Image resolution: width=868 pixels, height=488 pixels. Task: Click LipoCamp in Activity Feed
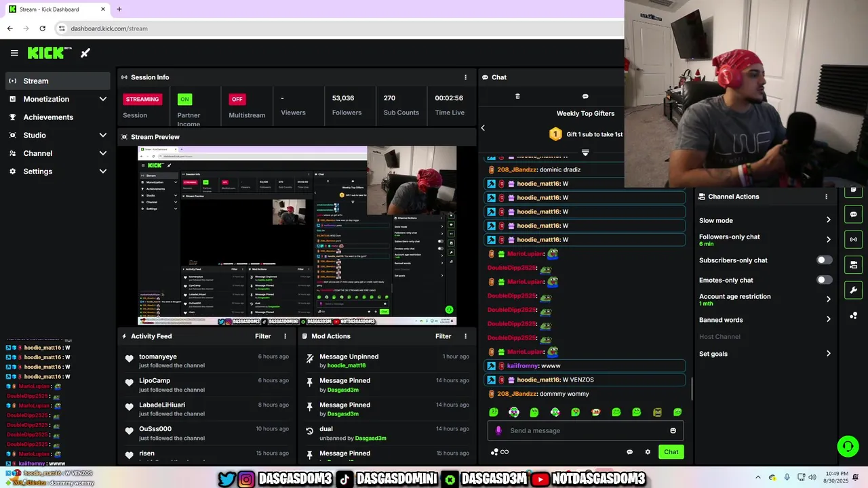coord(155,381)
